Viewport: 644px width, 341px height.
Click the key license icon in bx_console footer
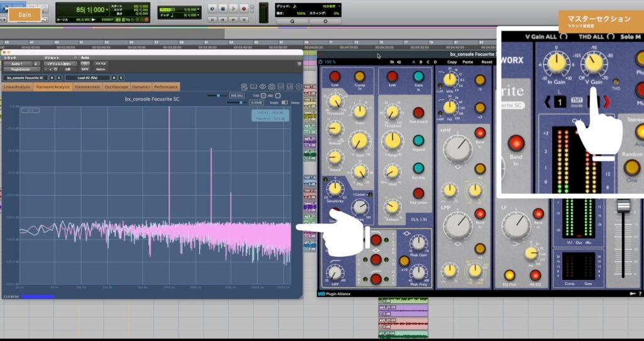633,293
